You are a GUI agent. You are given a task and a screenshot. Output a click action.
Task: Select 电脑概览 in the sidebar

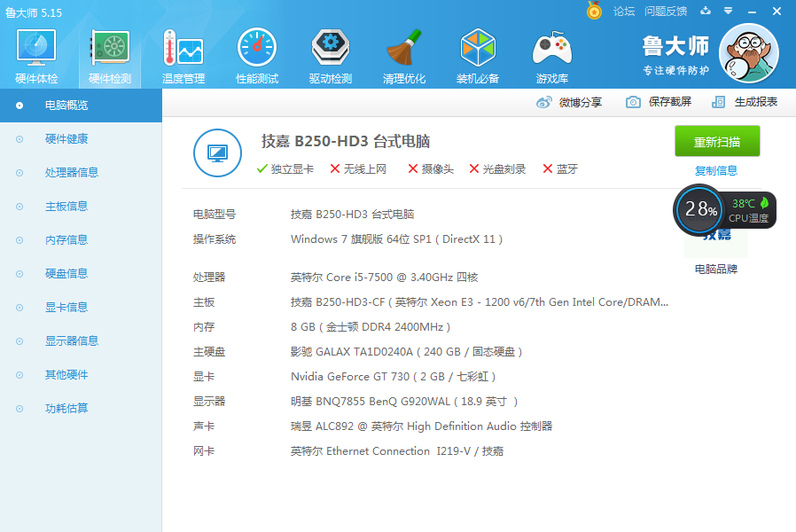81,106
